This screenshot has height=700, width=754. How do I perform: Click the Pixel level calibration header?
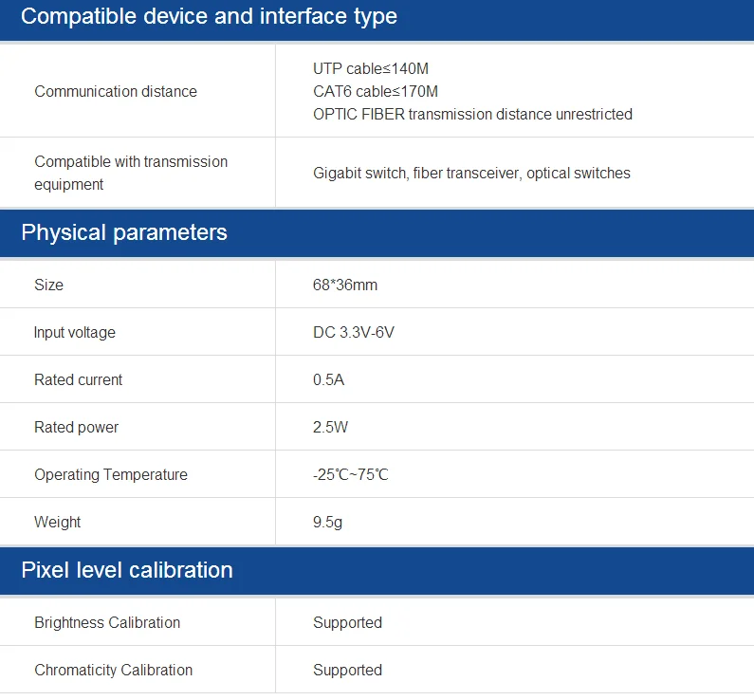(x=127, y=570)
